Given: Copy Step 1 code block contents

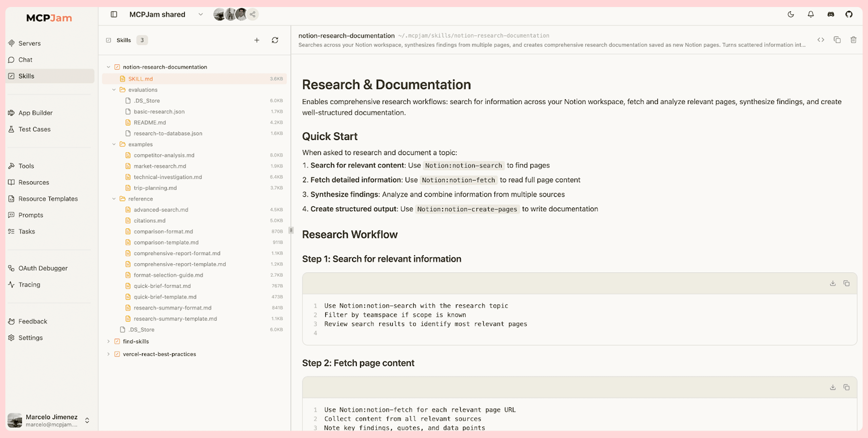Looking at the screenshot, I should click(x=846, y=283).
